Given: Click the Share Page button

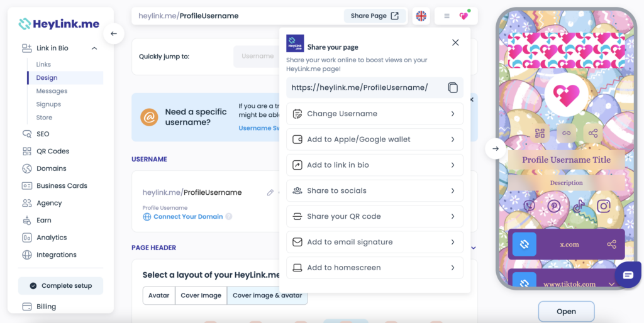Looking at the screenshot, I should pos(375,16).
